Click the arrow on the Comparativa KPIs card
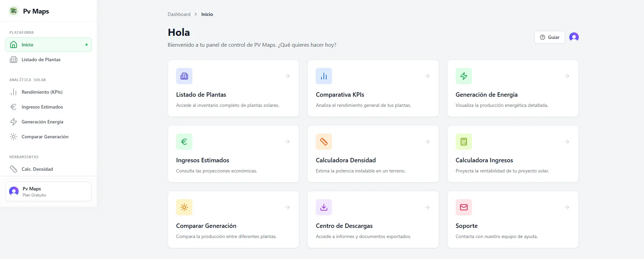Screen dimensions: 644x259 (x=427, y=76)
